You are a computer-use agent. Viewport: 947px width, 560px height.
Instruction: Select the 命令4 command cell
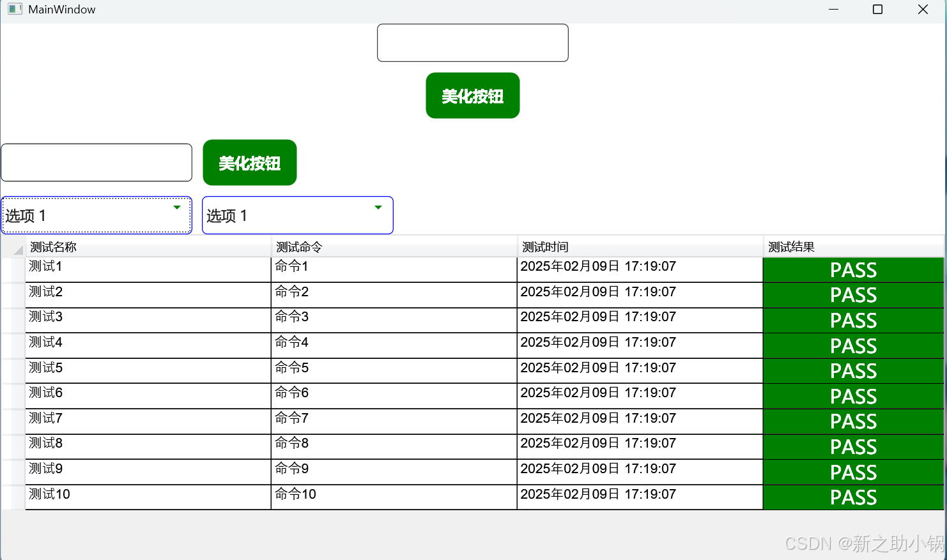[394, 345]
